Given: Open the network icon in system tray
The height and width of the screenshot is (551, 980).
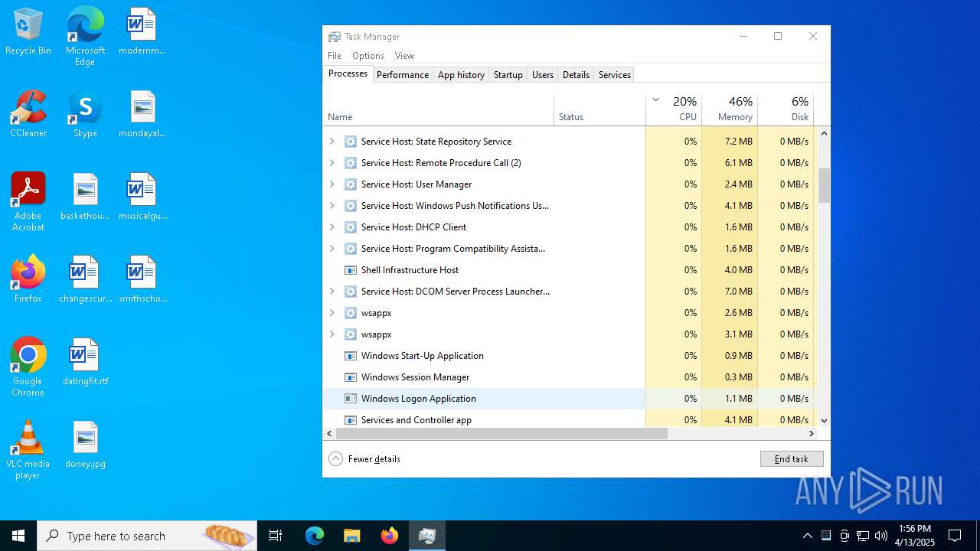Looking at the screenshot, I should click(863, 536).
